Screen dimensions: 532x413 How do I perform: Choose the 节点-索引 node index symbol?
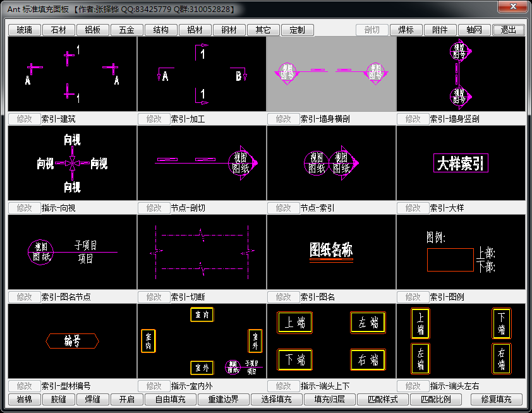tap(331, 164)
